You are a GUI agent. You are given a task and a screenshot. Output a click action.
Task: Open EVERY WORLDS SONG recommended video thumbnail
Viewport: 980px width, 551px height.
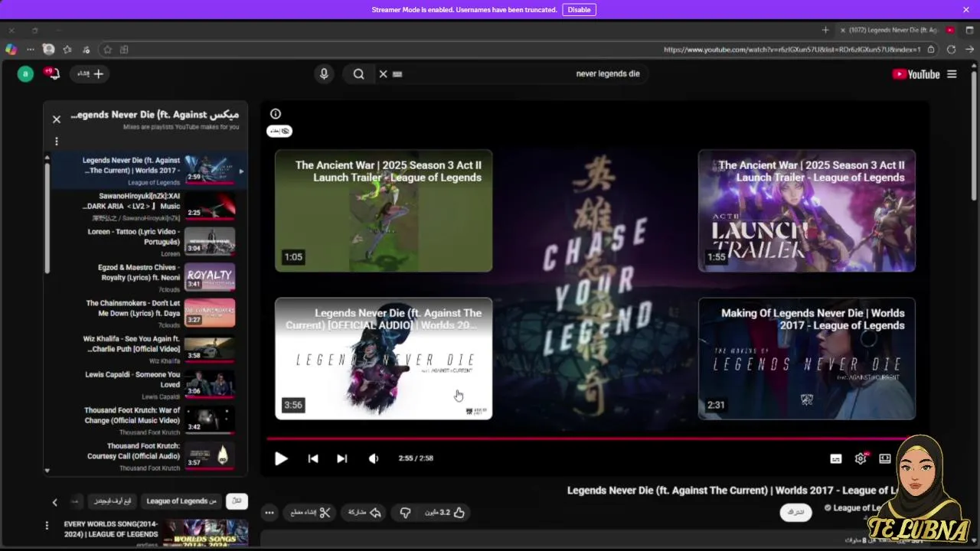tap(205, 533)
